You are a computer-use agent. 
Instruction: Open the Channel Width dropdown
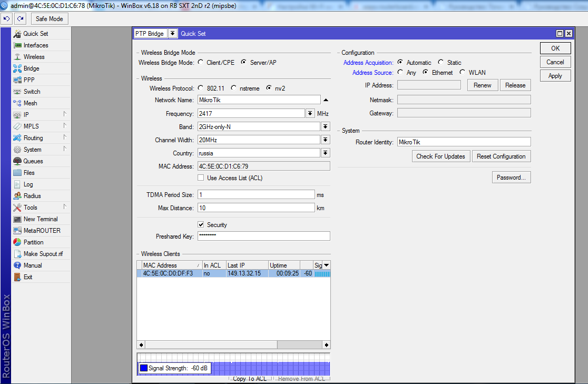click(326, 140)
